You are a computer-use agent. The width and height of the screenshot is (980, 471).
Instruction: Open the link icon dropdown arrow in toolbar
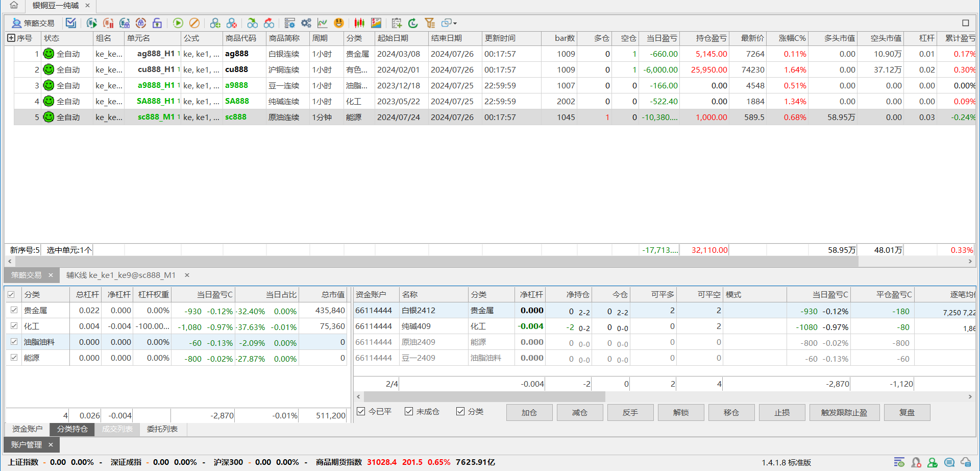455,23
